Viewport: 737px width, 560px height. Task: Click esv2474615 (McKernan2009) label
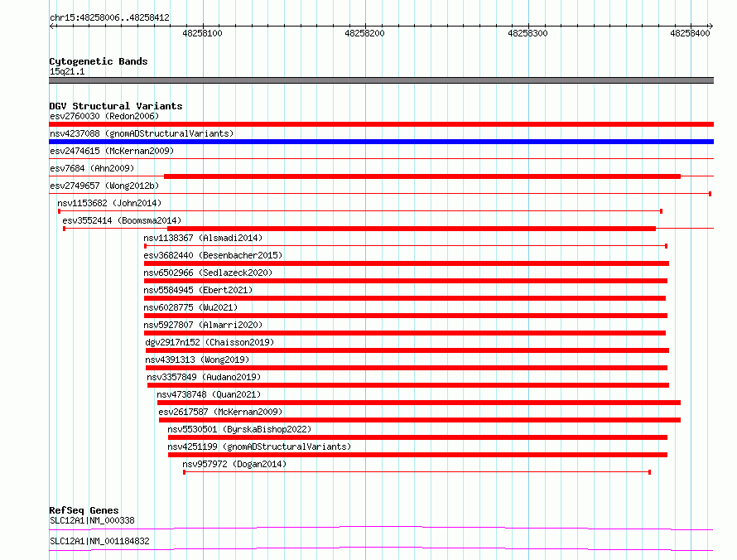pyautogui.click(x=112, y=151)
